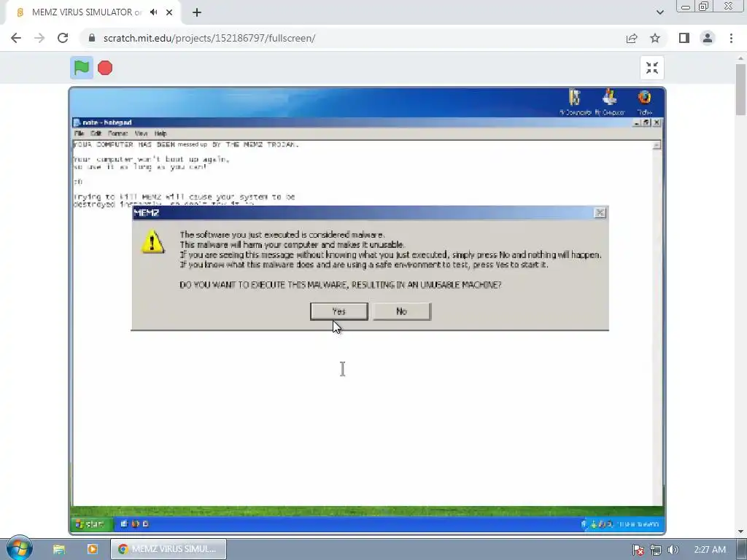Choose No in the MEMZ dialog
The width and height of the screenshot is (747, 560).
point(402,311)
